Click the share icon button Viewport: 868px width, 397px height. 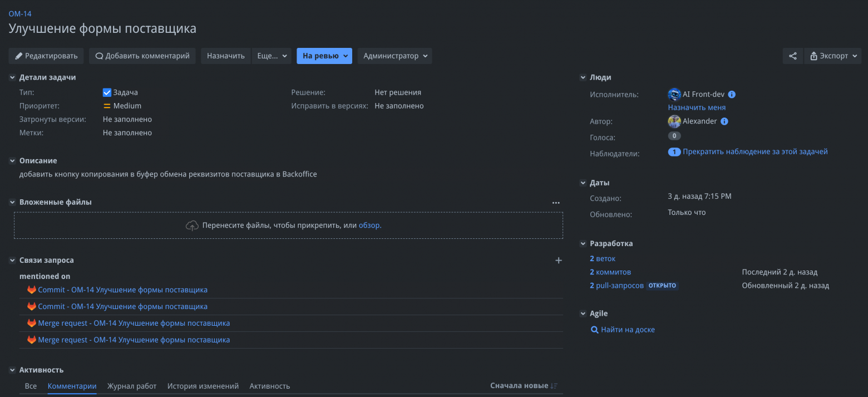[793, 56]
